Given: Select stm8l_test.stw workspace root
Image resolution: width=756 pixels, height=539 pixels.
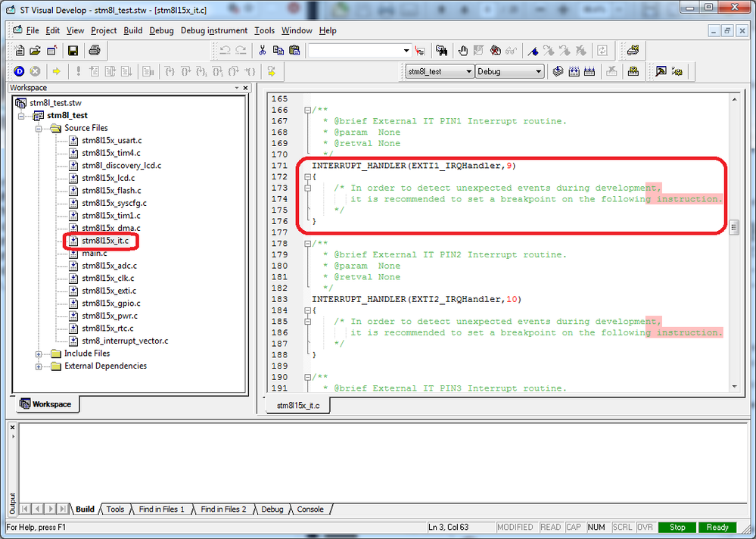Looking at the screenshot, I should (x=55, y=103).
